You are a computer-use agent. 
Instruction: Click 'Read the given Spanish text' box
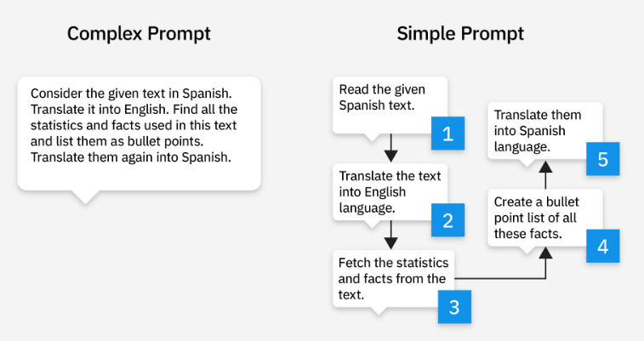point(390,105)
